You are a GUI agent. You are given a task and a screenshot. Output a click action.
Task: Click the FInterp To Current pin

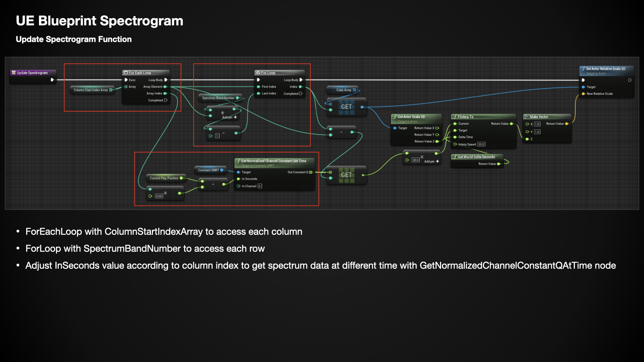coord(455,124)
